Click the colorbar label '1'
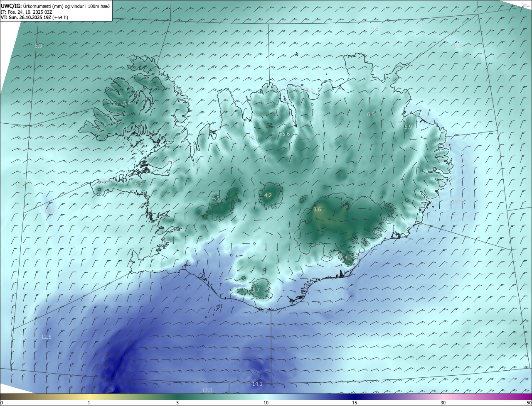The height and width of the screenshot is (406, 532). point(89,403)
